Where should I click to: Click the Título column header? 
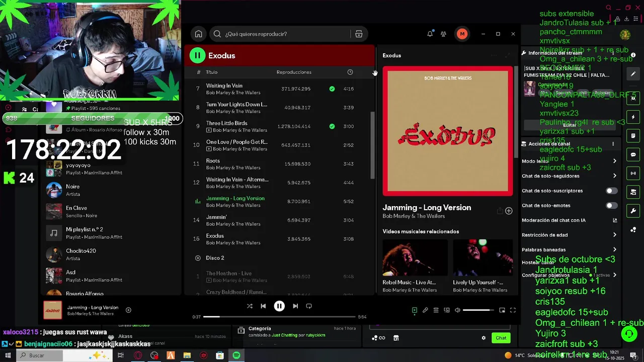212,72
